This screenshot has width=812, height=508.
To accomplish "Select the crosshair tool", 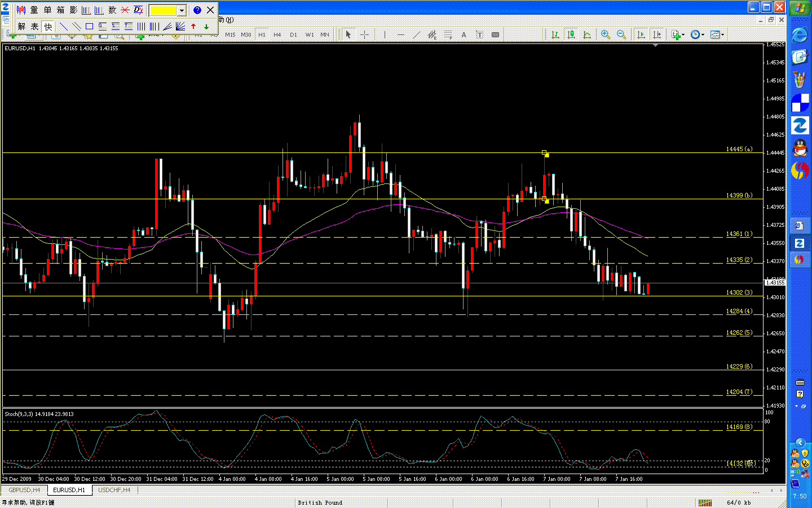I will [x=364, y=35].
